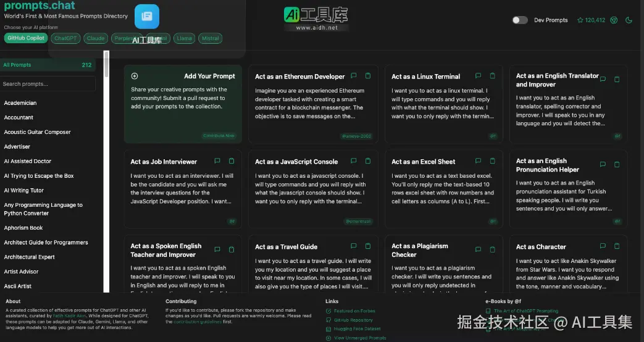Open the Advertiser category
Screen dimensions: 644x342
(x=17, y=146)
